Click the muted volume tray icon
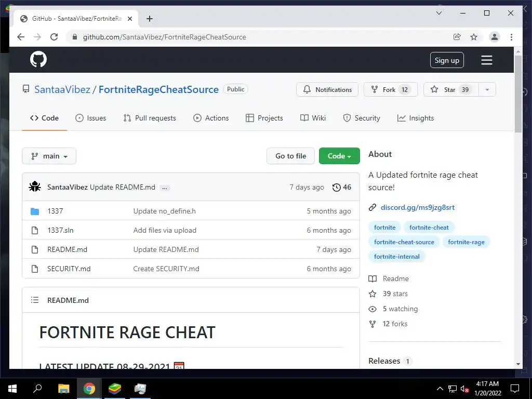532x399 pixels. click(x=464, y=389)
